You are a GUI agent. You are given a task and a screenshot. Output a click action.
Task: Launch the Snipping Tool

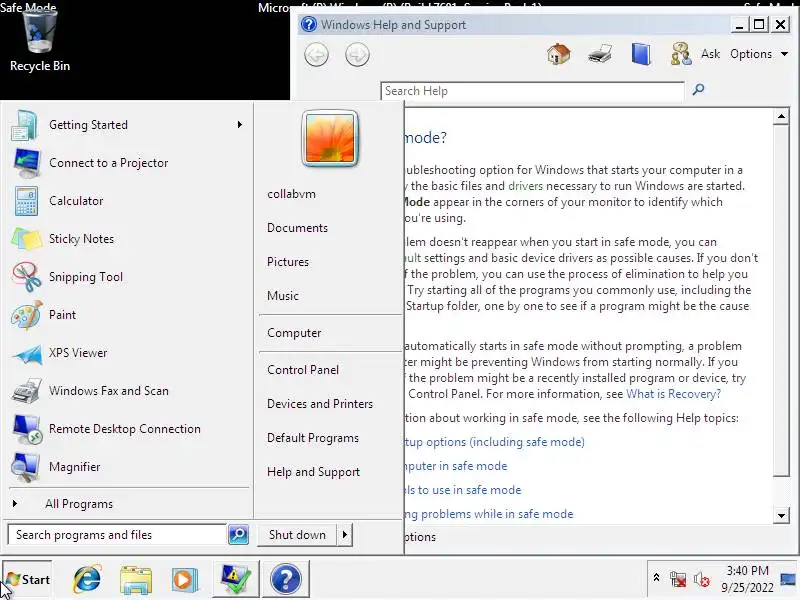point(127,277)
